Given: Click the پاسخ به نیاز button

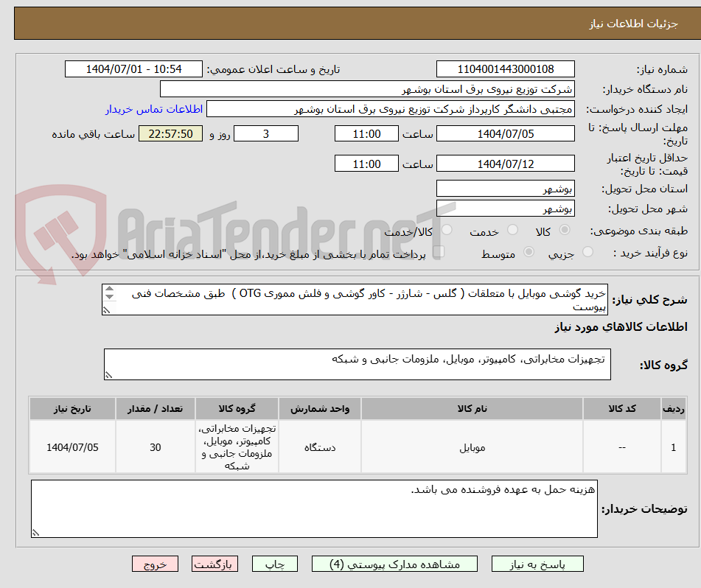Looking at the screenshot, I should pos(537,564).
